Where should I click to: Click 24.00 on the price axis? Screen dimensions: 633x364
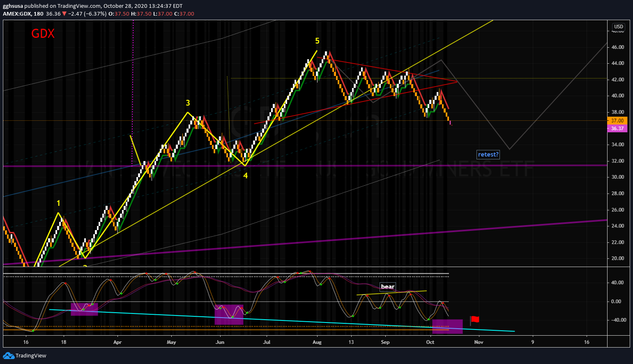(x=617, y=226)
